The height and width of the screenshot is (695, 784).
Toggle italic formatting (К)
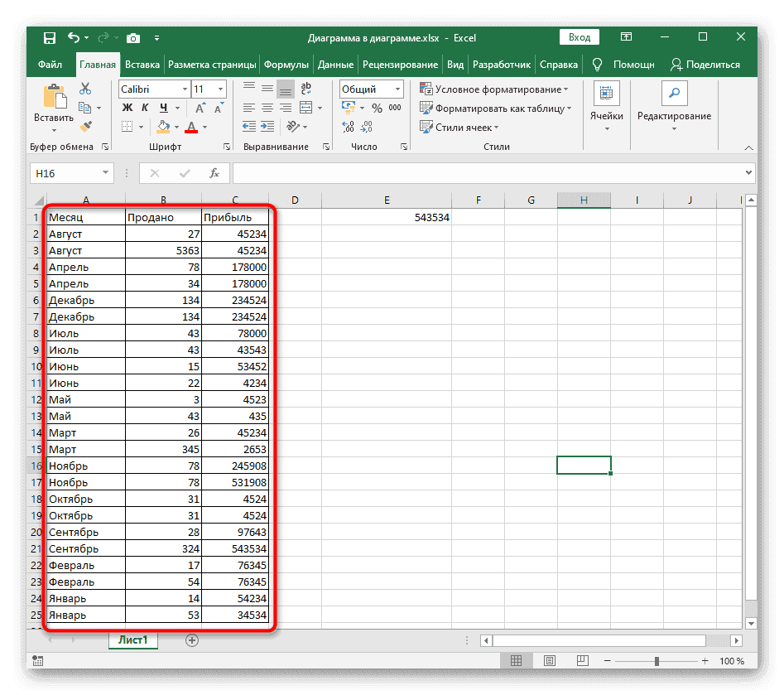coord(146,108)
